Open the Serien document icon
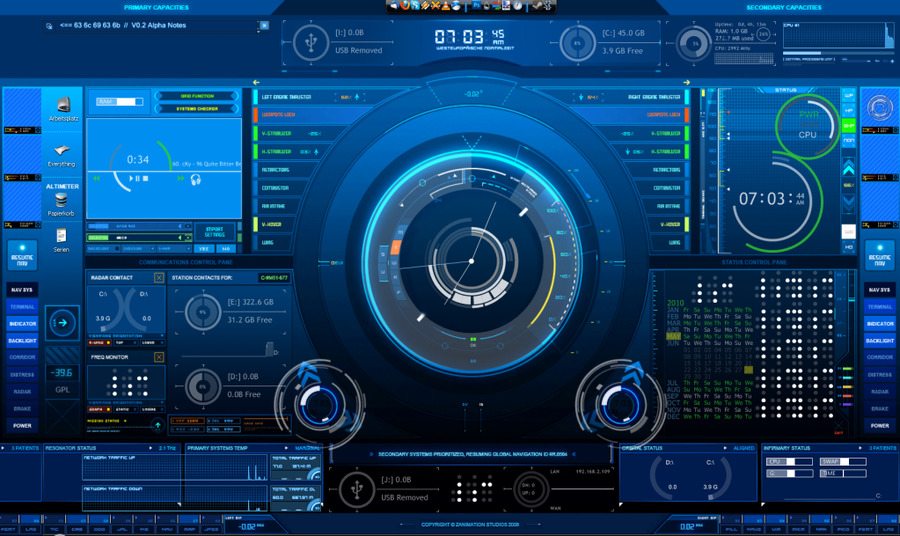 [x=62, y=238]
